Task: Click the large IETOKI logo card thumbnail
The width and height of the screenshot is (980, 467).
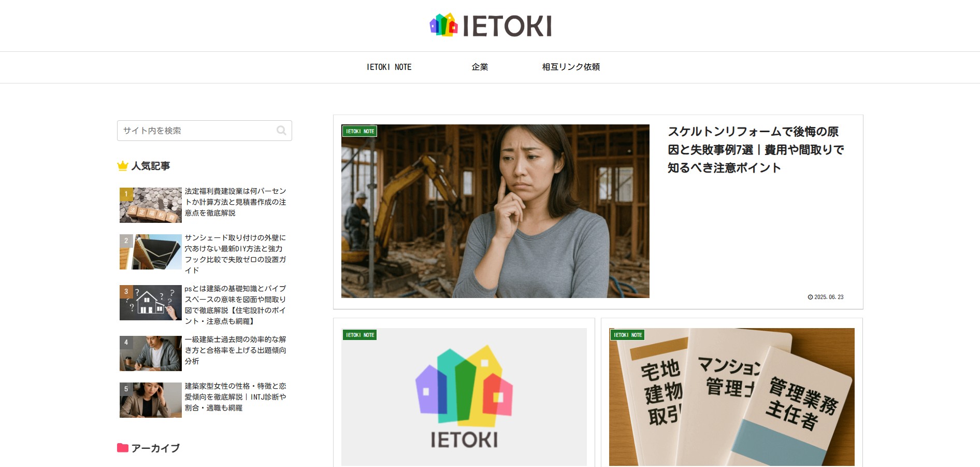Action: pyautogui.click(x=464, y=397)
